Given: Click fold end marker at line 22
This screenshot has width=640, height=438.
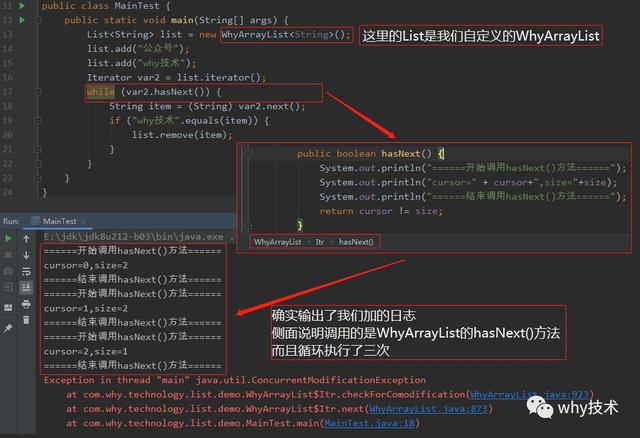Looking at the screenshot, I should click(x=38, y=164).
